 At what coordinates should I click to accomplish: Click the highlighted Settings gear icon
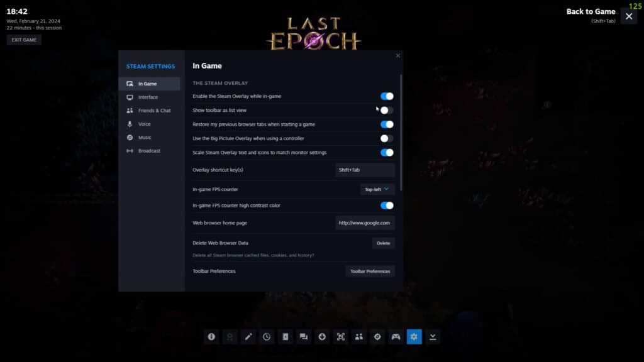414,337
